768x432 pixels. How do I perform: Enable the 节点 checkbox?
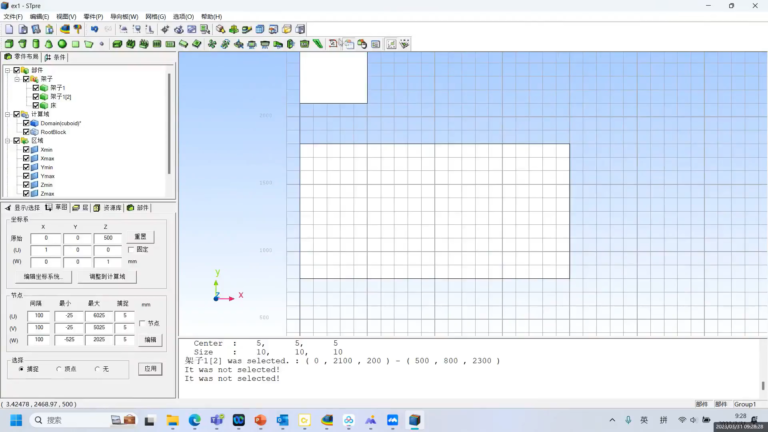coord(142,323)
